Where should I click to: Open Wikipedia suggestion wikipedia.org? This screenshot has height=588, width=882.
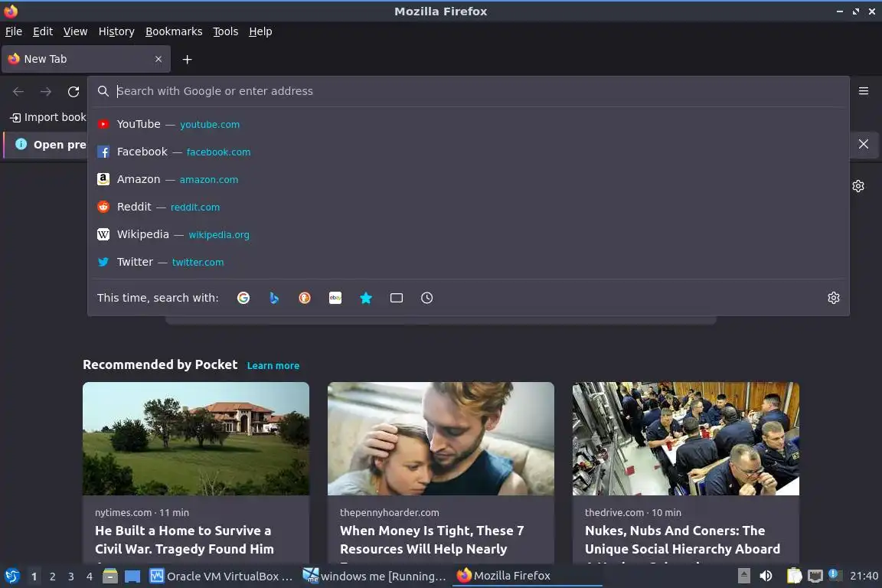click(x=468, y=234)
